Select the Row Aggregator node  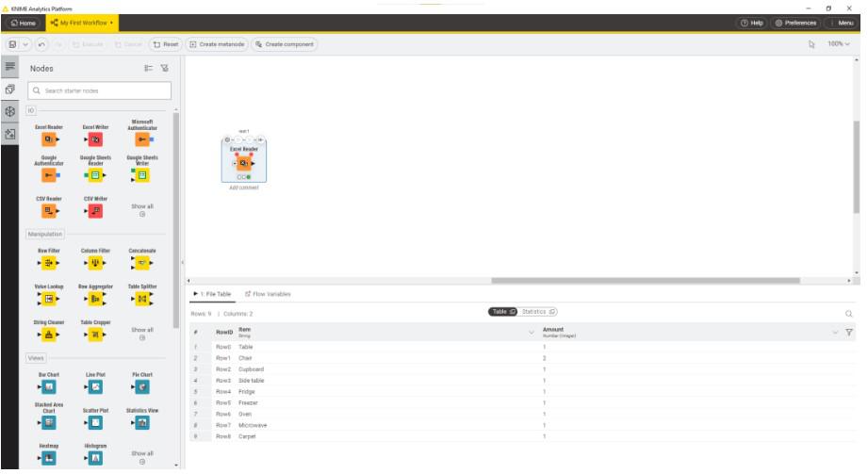tap(95, 299)
